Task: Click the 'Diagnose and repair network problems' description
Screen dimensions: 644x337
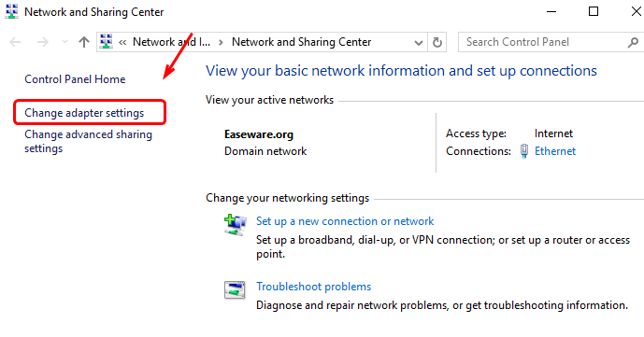Action: (442, 305)
